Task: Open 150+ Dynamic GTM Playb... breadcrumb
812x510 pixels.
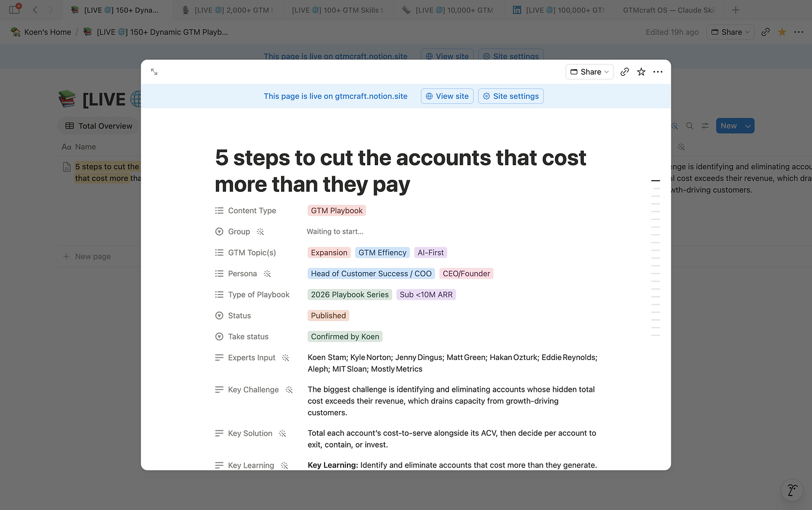Action: [156, 32]
